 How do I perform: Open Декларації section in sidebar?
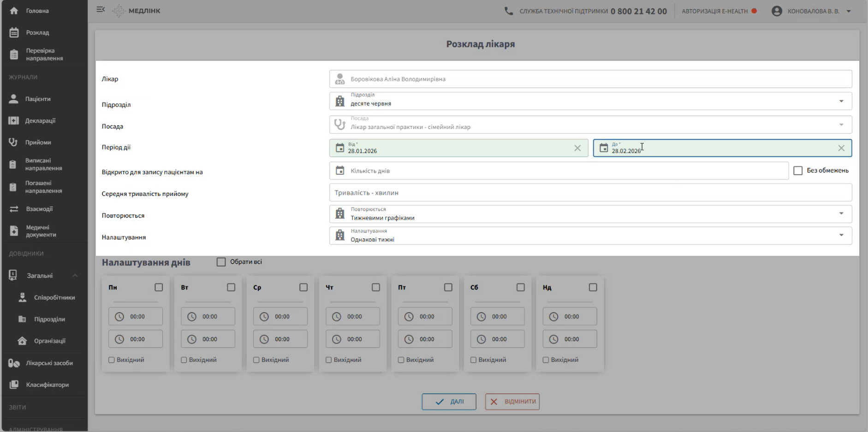(40, 121)
